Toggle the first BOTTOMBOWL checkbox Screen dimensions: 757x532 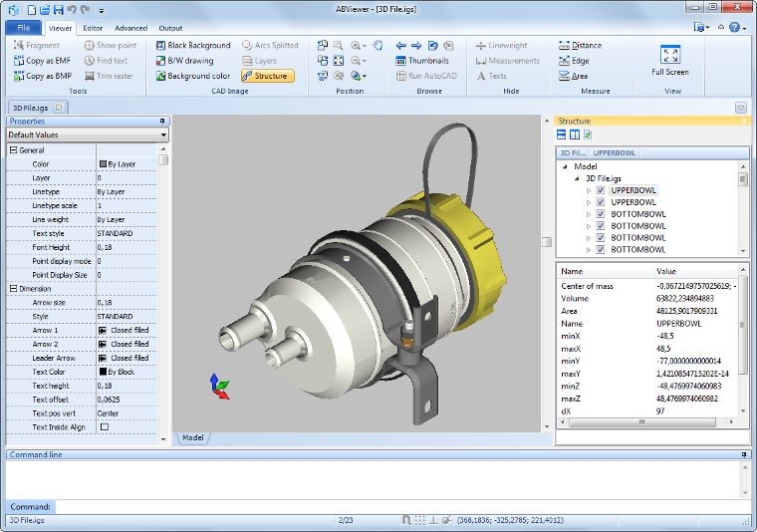601,213
